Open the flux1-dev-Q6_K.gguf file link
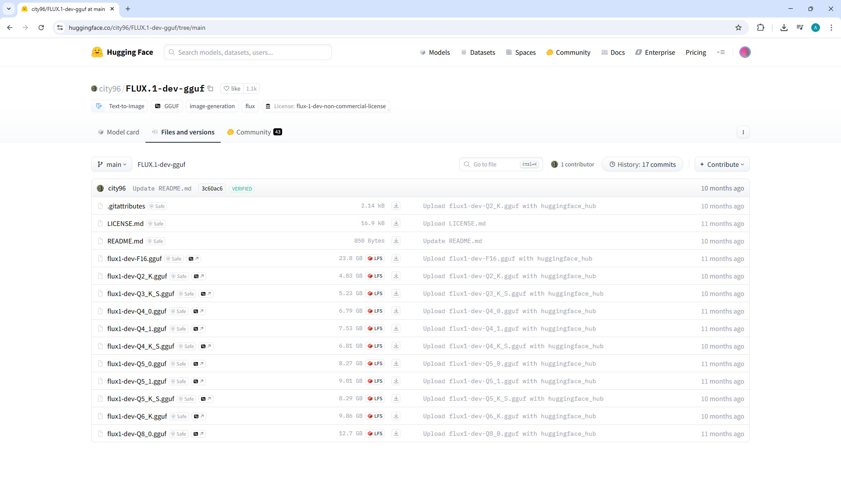The height and width of the screenshot is (504, 841). coord(137,416)
